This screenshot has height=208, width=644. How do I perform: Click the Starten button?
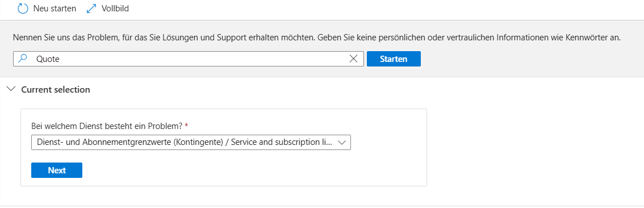[394, 59]
